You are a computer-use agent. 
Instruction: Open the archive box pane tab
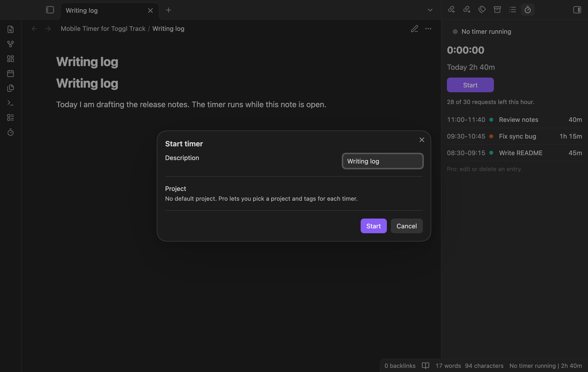click(497, 10)
